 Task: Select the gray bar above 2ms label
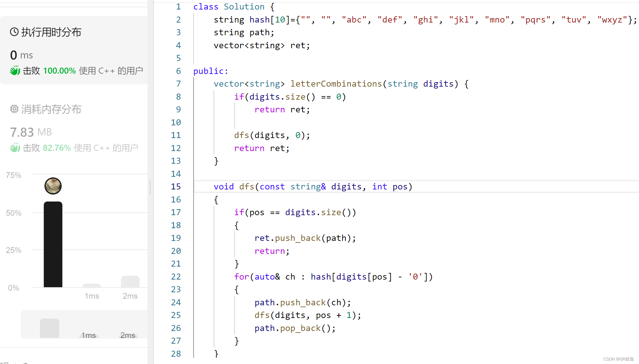pyautogui.click(x=130, y=281)
